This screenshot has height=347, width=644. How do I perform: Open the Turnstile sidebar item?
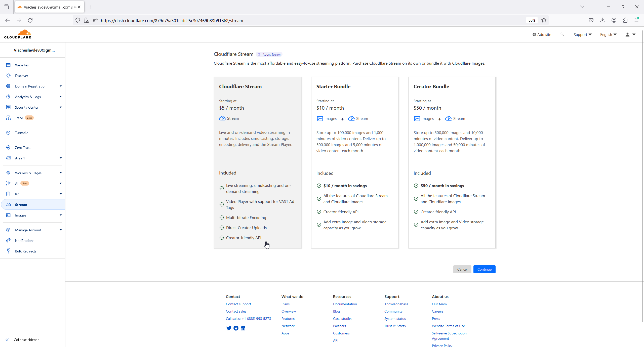[22, 133]
